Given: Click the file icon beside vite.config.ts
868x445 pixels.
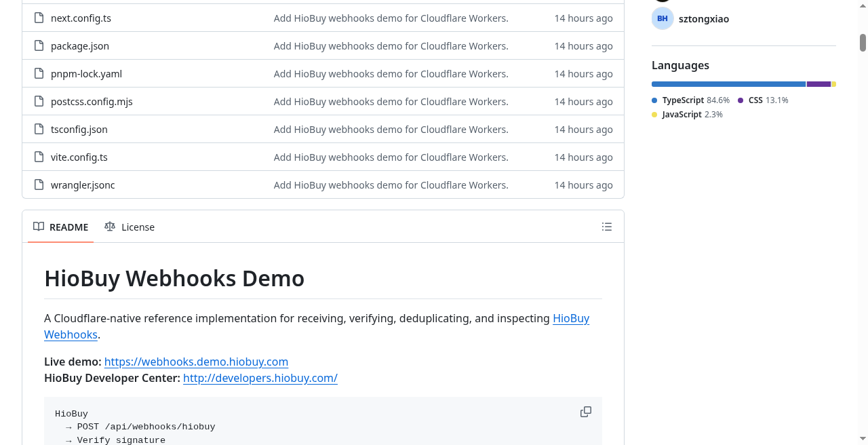Looking at the screenshot, I should [39, 157].
